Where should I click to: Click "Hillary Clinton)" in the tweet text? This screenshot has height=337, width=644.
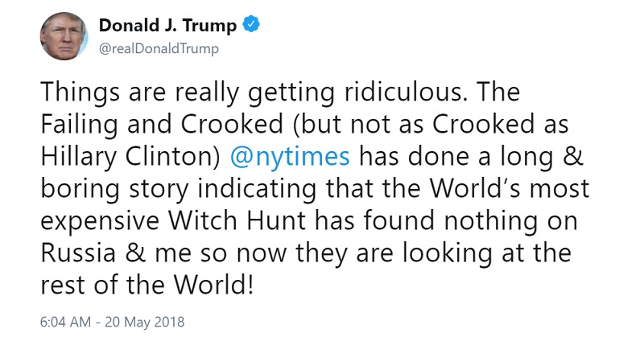coord(131,157)
